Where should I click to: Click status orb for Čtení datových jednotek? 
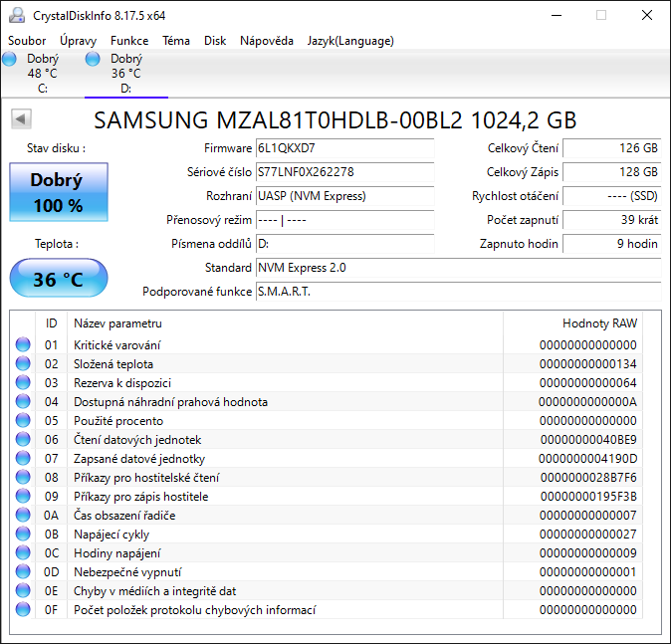(x=23, y=439)
